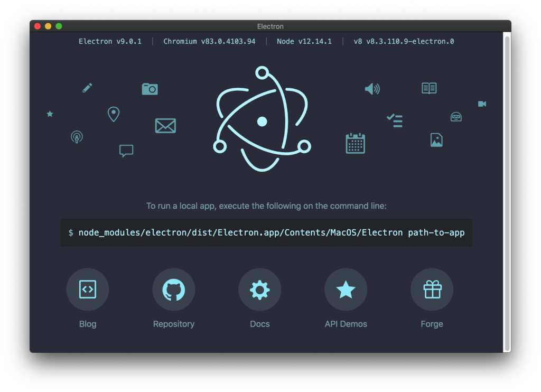Launch the API Demos
The width and height of the screenshot is (541, 392).
pos(346,290)
